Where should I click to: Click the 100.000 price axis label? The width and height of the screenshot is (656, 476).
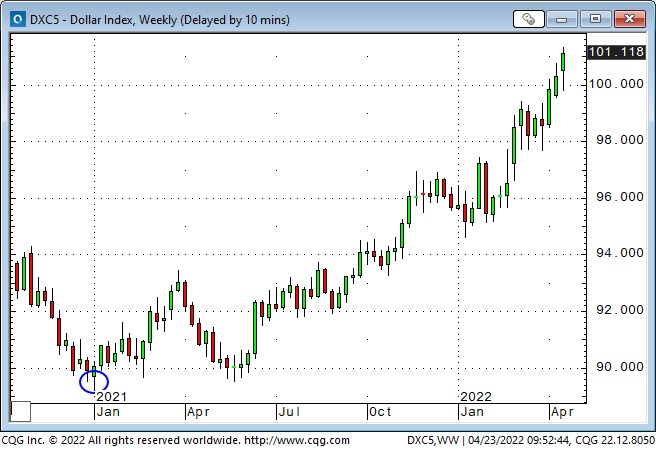pos(616,84)
